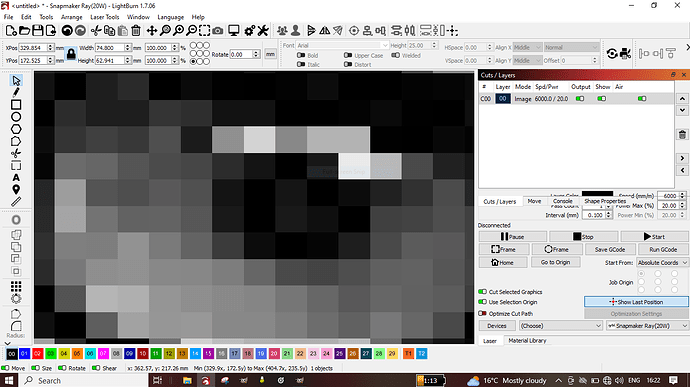Screen dimensions: 690x387
Task: Toggle Use Selection Origin switch
Action: [x=482, y=302]
